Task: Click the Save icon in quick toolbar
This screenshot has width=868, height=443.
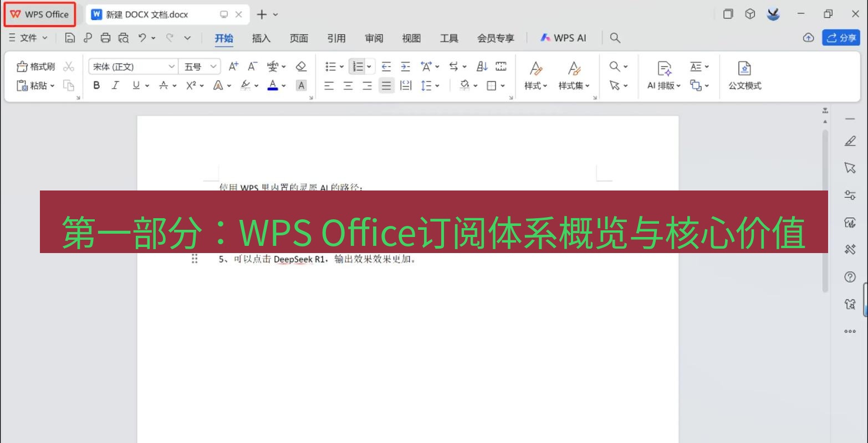Action: (70, 38)
